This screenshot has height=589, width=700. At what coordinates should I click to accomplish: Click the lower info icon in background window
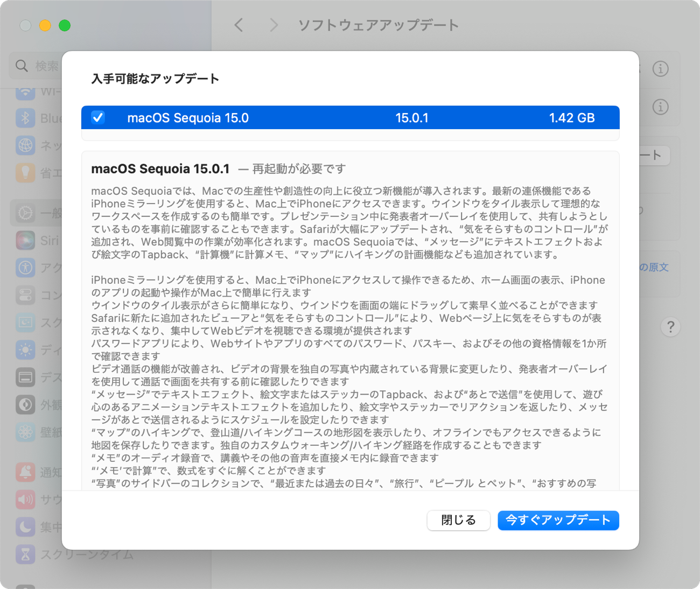tap(661, 107)
